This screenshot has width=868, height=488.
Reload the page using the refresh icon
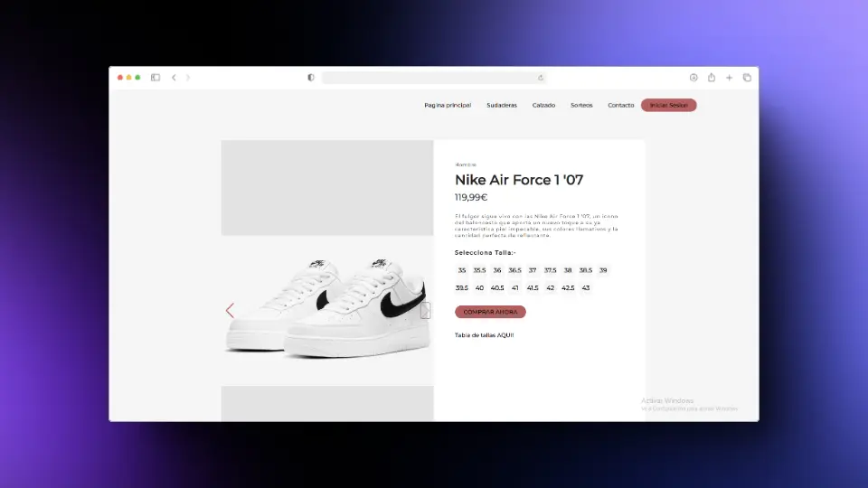pos(541,78)
